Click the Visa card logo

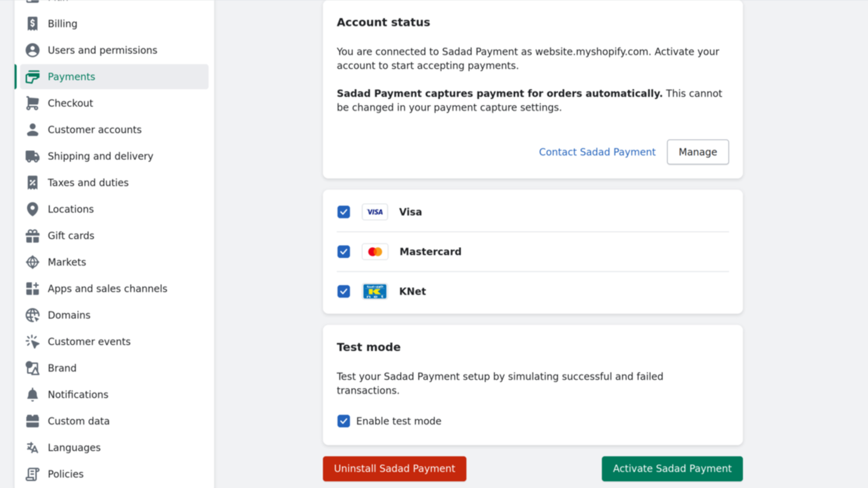click(375, 212)
